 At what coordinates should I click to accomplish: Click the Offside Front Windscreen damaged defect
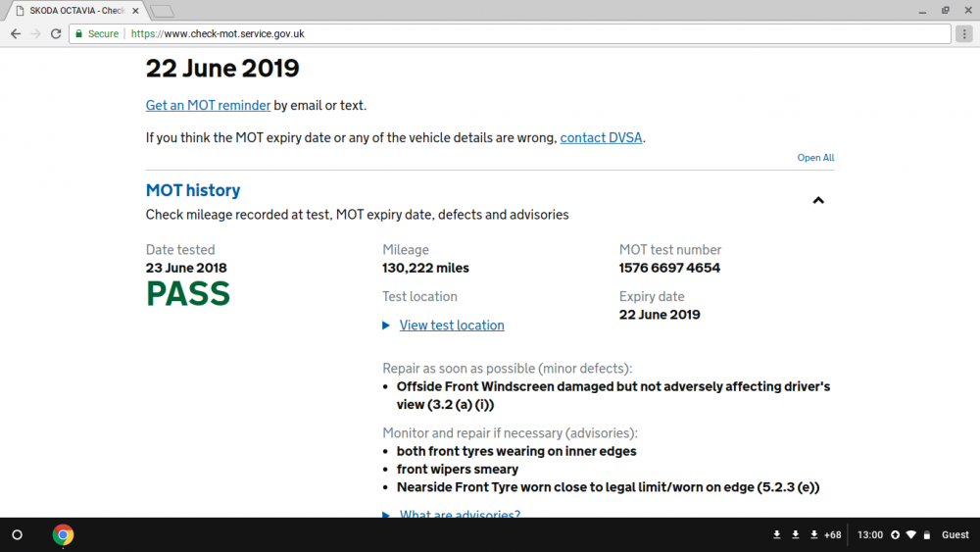pos(613,396)
